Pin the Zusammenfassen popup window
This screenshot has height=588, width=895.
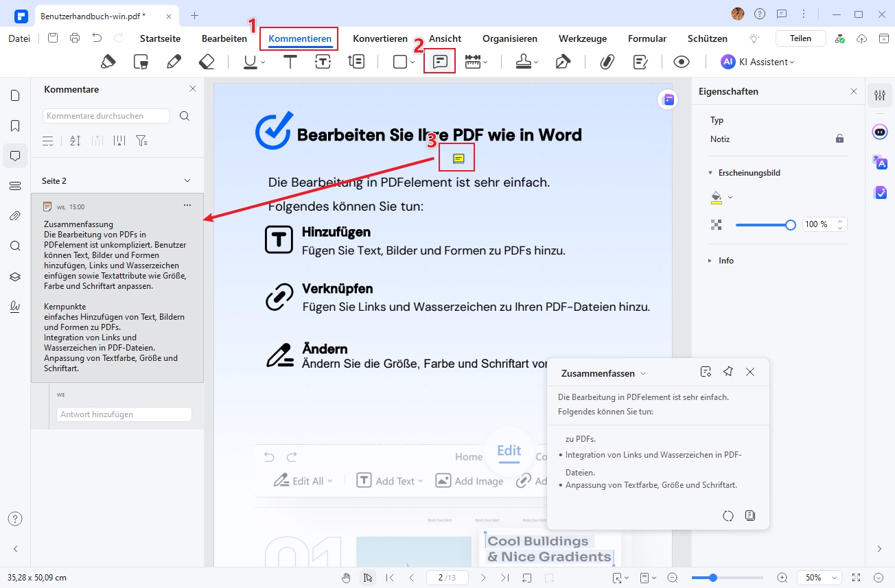(728, 371)
